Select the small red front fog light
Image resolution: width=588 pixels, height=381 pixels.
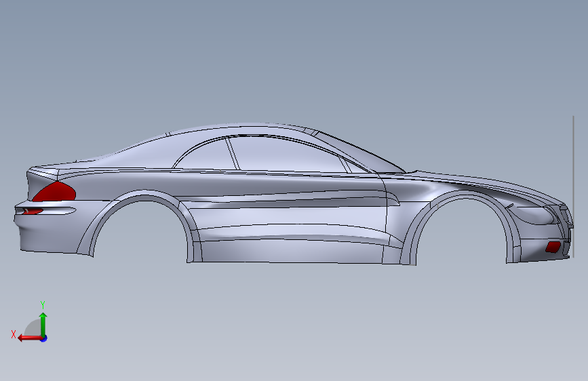(x=553, y=247)
